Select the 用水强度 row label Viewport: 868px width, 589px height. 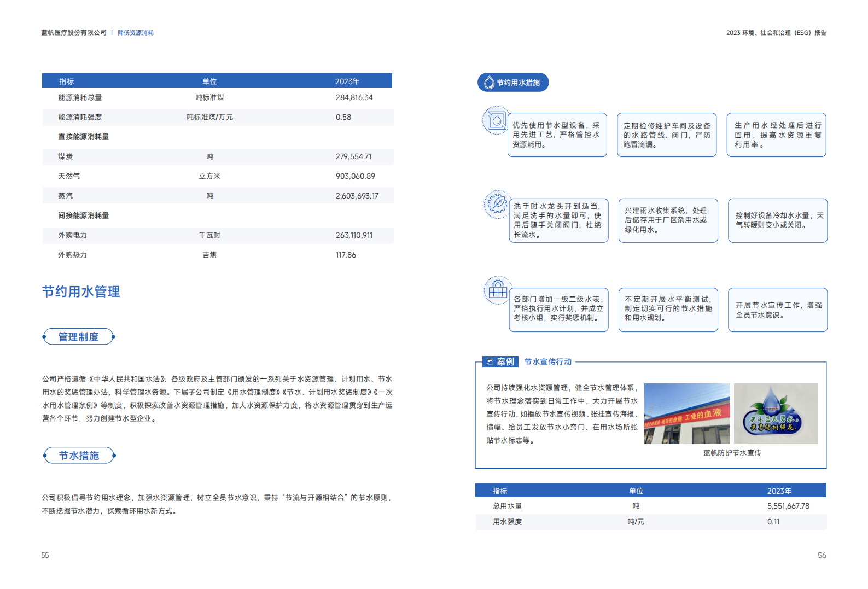point(507,522)
